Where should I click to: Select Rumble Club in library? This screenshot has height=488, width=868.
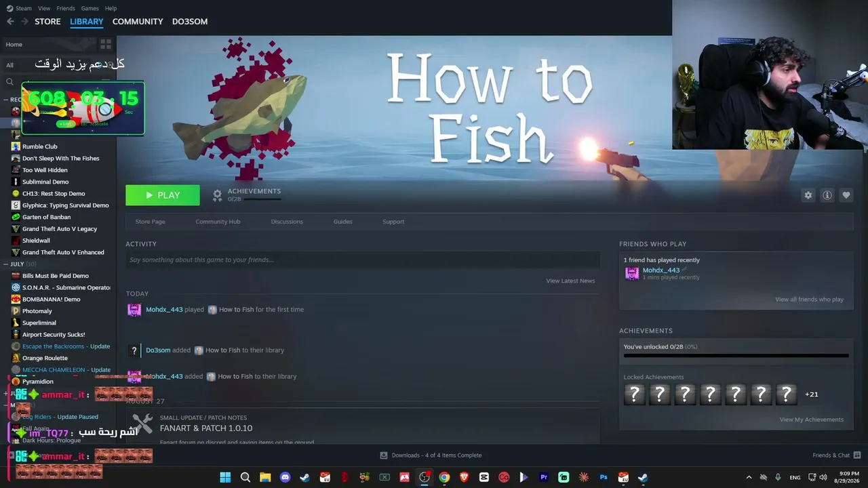(39, 146)
